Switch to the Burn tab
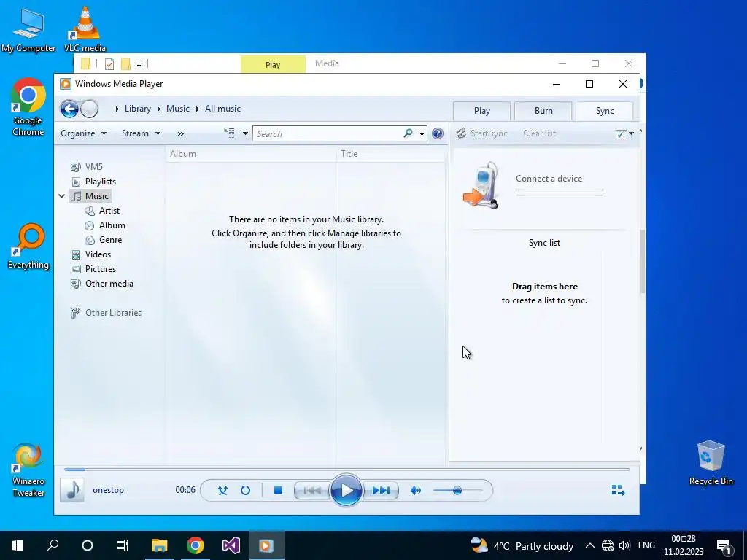Screen dimensions: 747x560 coord(543,111)
